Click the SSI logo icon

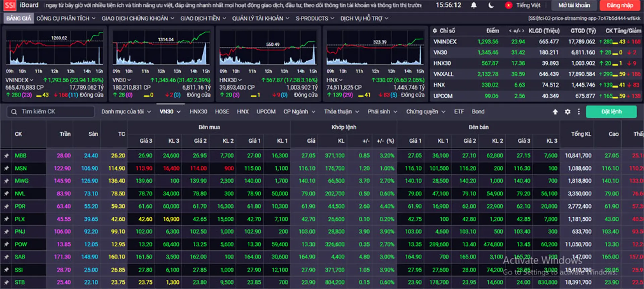pos(10,5)
